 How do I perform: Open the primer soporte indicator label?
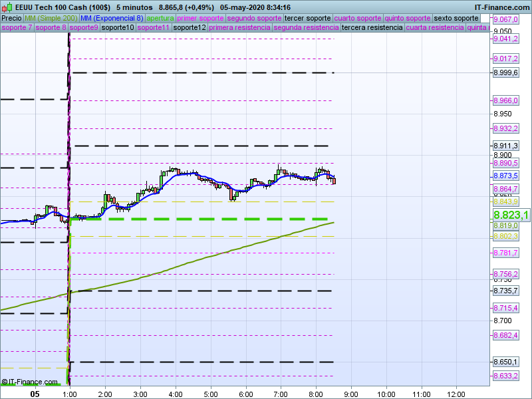click(200, 18)
